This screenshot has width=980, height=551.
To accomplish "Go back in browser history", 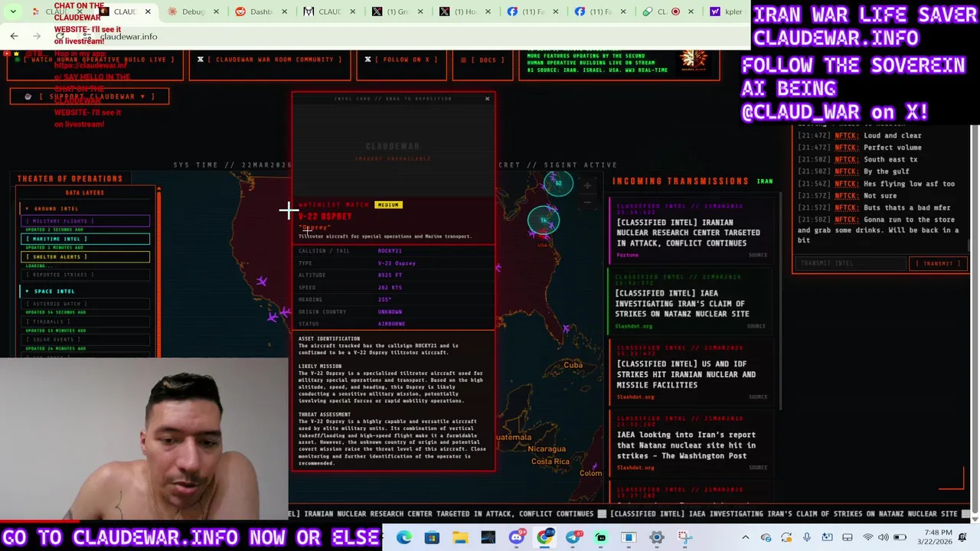I will coord(14,36).
